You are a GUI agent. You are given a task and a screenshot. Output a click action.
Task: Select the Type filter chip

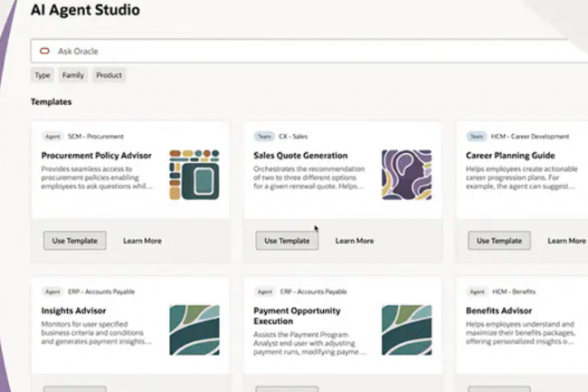point(43,75)
